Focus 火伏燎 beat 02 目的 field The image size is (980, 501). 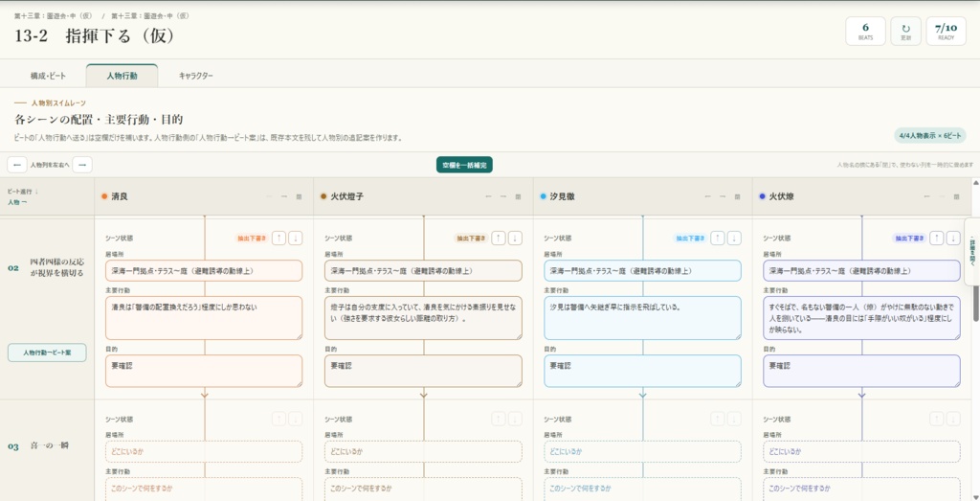(x=862, y=371)
